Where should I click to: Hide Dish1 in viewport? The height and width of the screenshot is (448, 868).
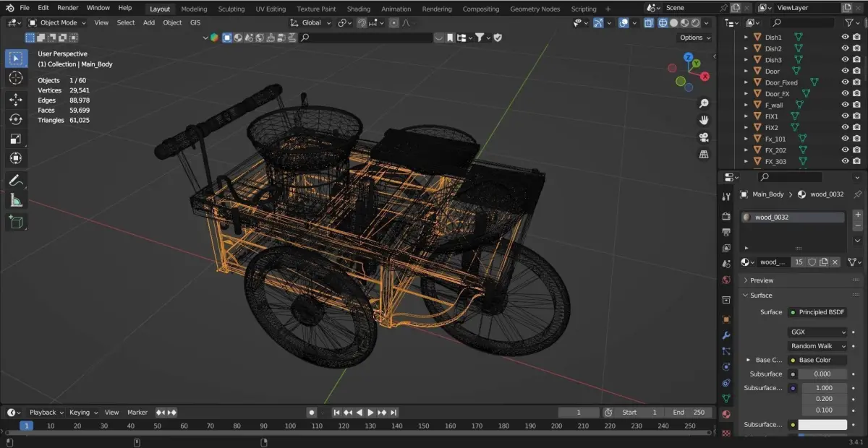[845, 37]
